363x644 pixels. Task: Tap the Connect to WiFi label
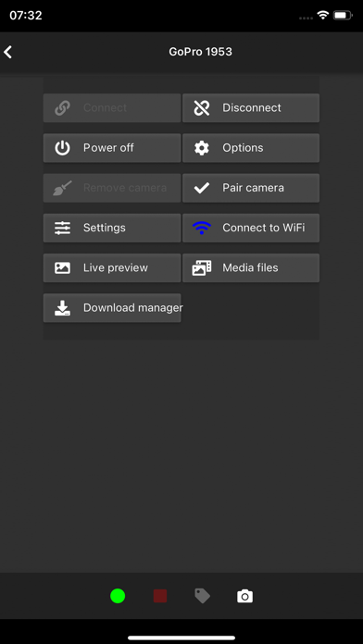pyautogui.click(x=264, y=228)
